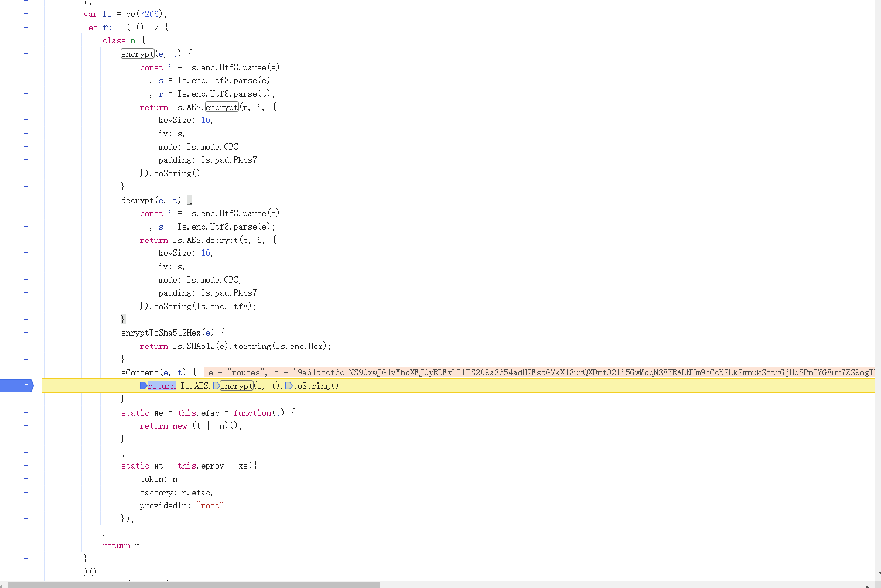Toggle inline breakpoint marker before highlighted 'return'
Image resolution: width=881 pixels, height=588 pixels.
click(144, 386)
